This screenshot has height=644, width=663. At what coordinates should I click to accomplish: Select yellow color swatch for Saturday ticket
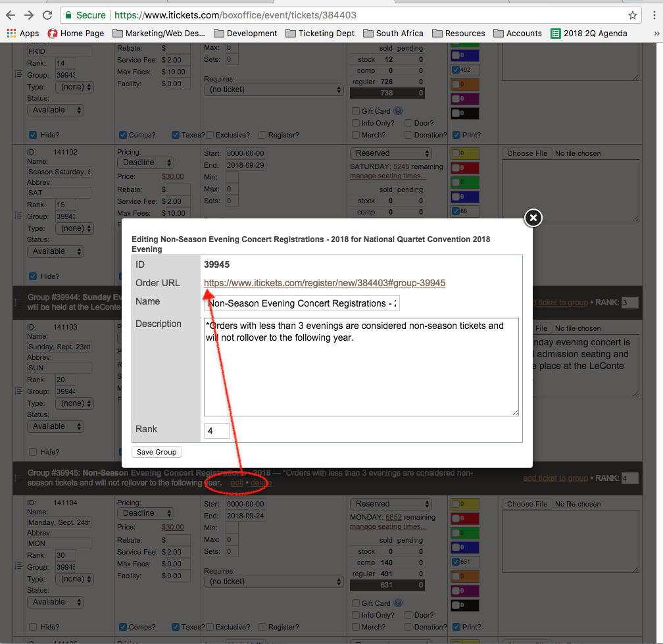pyautogui.click(x=464, y=153)
